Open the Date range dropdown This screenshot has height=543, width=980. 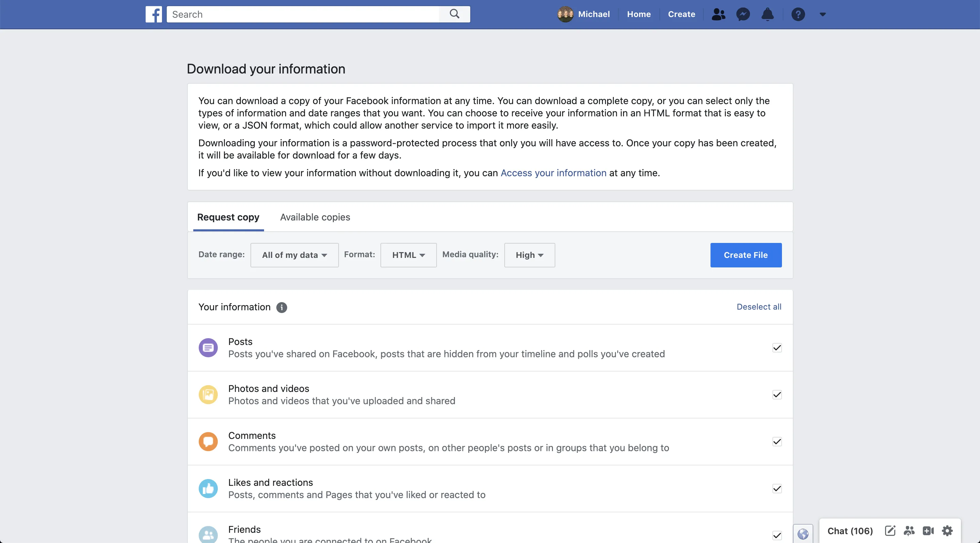point(294,255)
